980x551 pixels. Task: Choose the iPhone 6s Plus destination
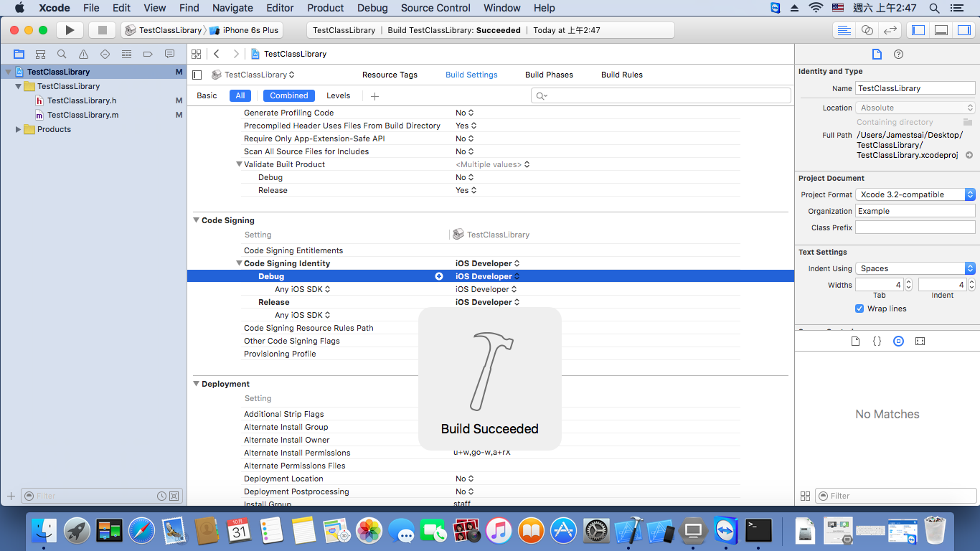click(x=245, y=30)
